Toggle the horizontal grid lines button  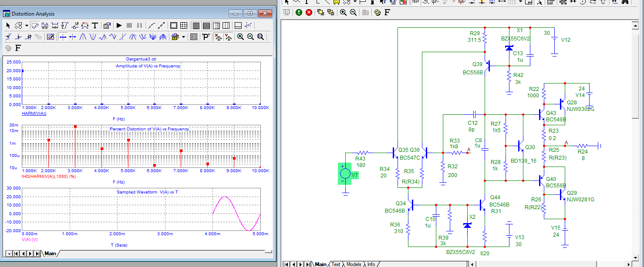pos(206,25)
